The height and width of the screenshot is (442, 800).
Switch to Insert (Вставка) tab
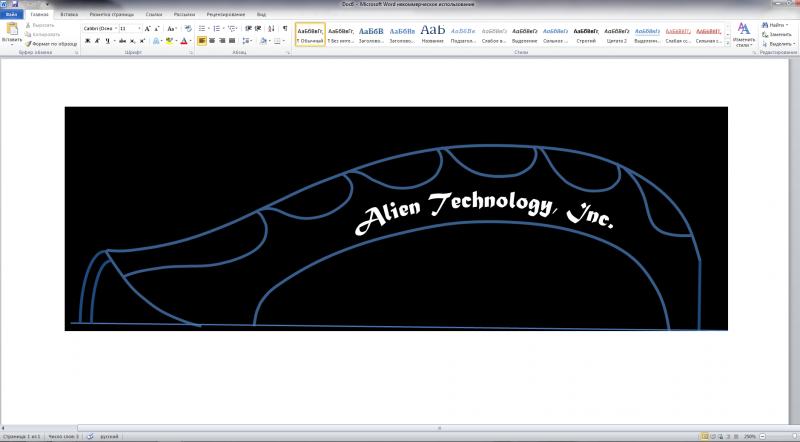tap(69, 14)
